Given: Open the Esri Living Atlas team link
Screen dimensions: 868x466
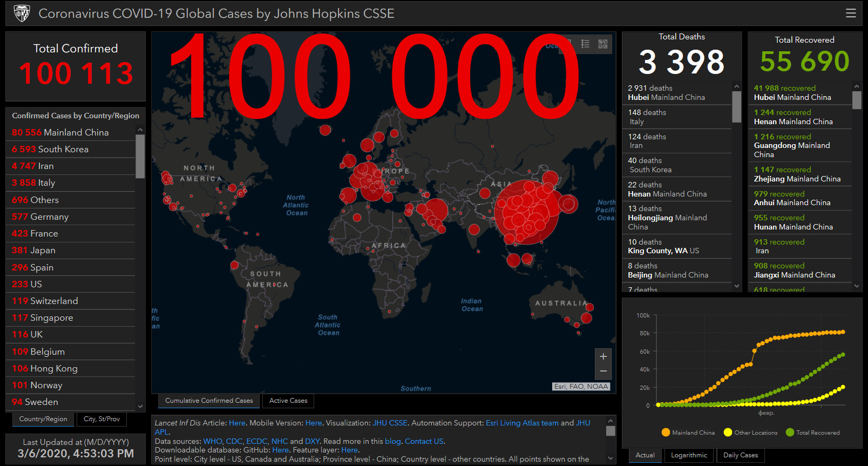Looking at the screenshot, I should click(x=522, y=423).
